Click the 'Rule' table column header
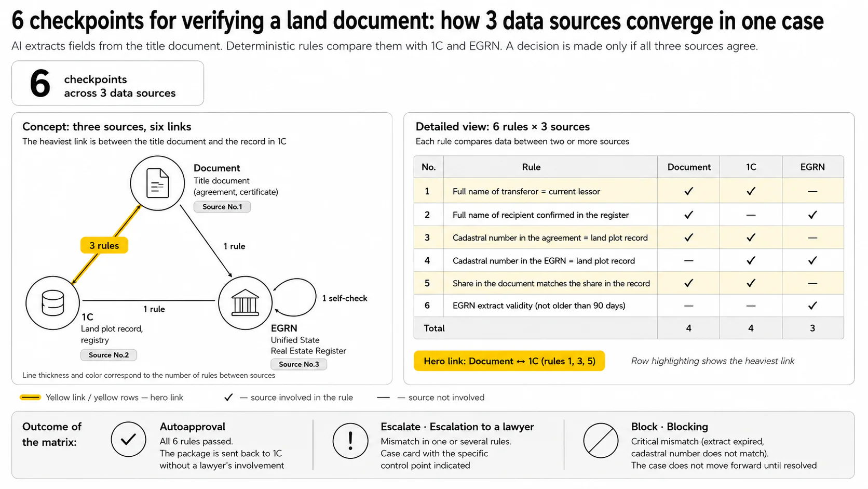868x489 pixels. pyautogui.click(x=551, y=167)
